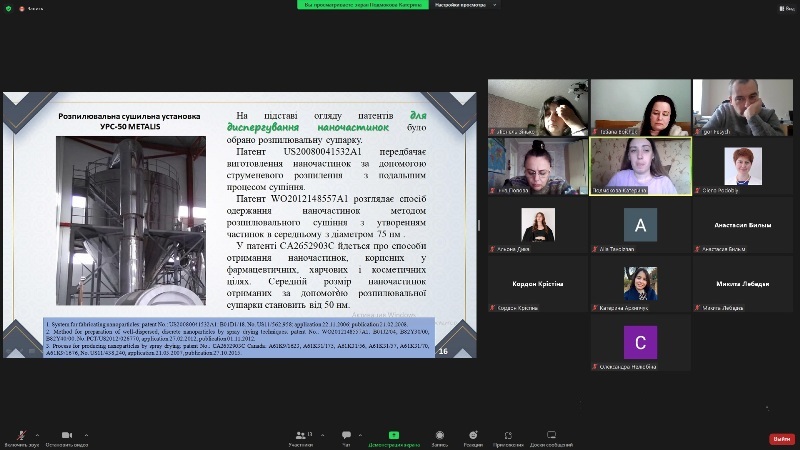Open the view options dropdown at top

(465, 5)
